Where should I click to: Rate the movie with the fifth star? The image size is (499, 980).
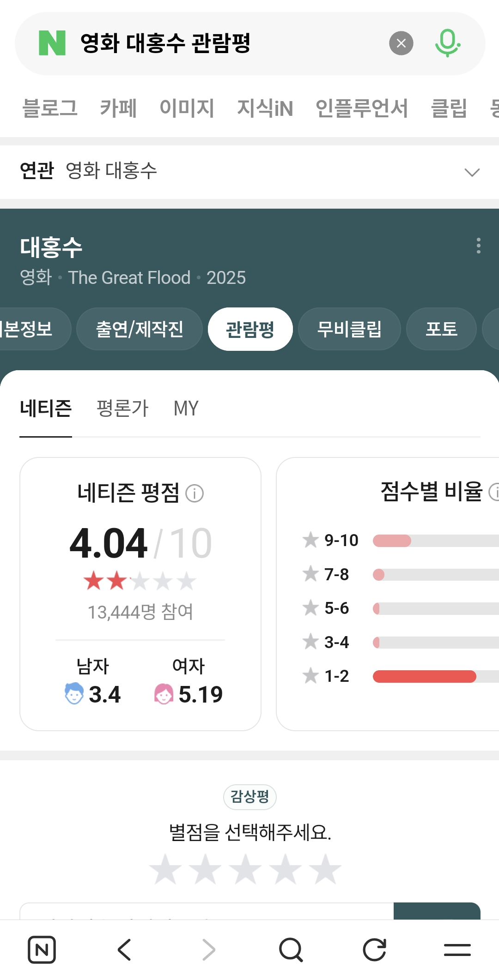[x=325, y=869]
